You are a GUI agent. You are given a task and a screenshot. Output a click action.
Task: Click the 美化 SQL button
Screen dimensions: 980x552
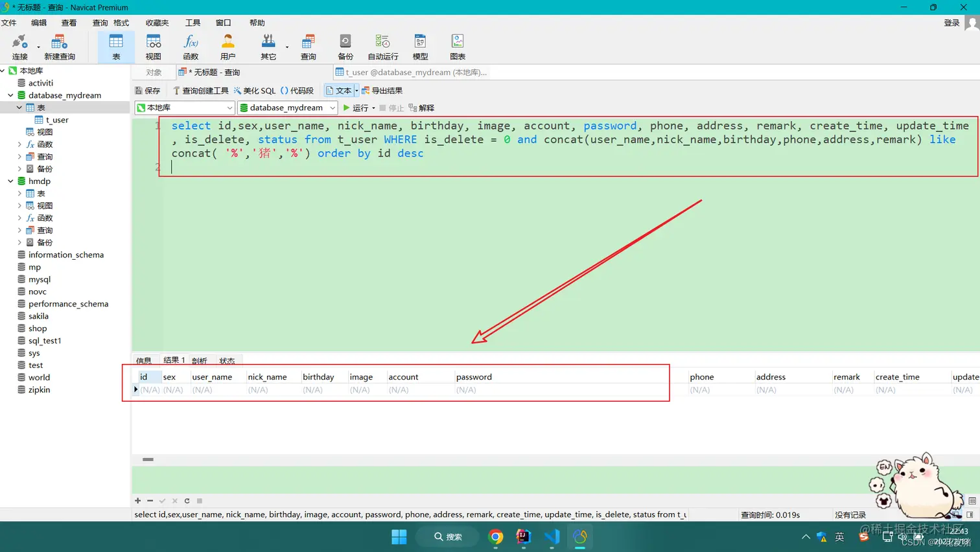(255, 91)
